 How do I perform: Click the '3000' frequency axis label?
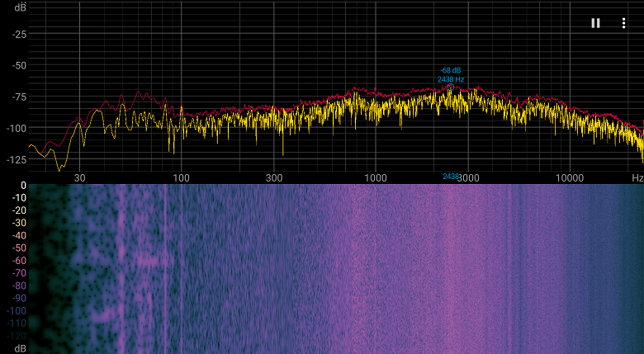[471, 177]
